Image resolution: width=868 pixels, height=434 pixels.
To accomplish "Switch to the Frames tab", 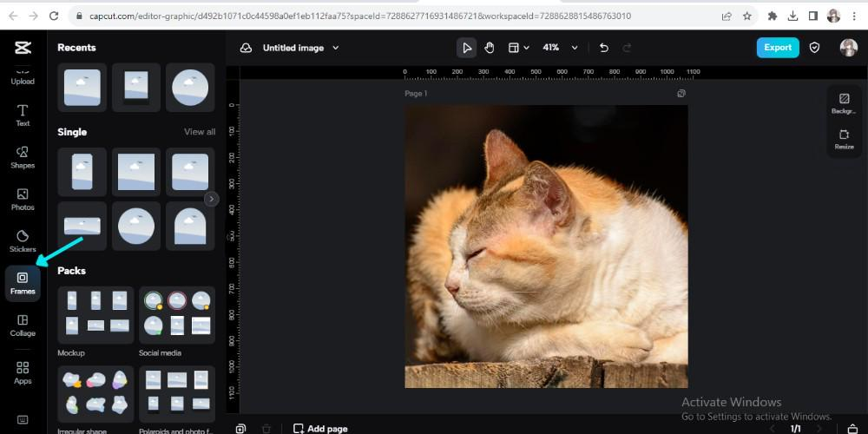I will click(x=23, y=283).
